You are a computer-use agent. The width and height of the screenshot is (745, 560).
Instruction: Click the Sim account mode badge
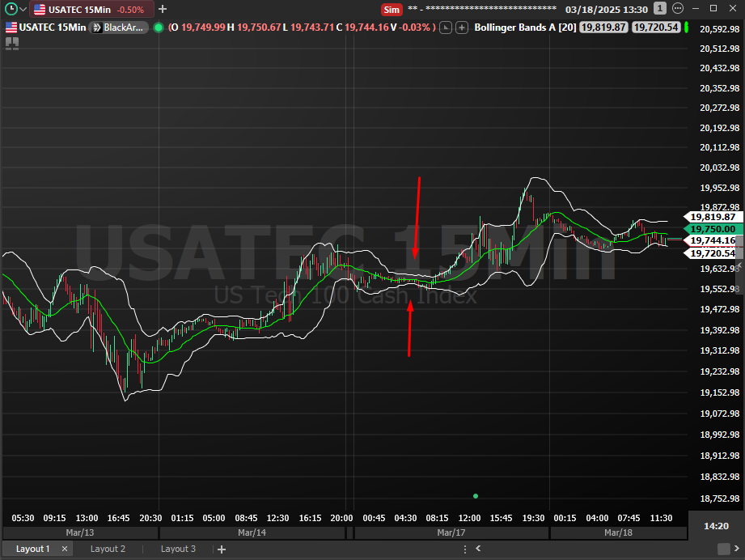[x=392, y=10]
